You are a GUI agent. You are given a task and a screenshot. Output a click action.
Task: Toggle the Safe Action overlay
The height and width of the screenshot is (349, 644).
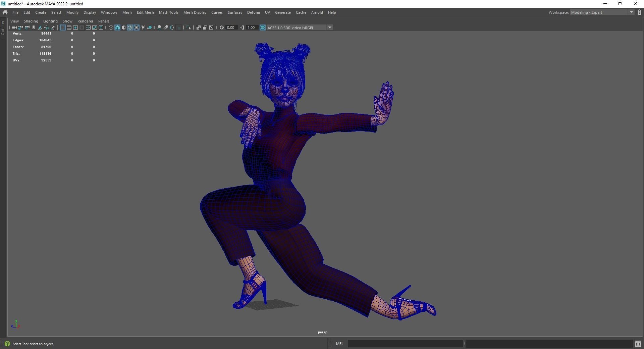pos(95,28)
